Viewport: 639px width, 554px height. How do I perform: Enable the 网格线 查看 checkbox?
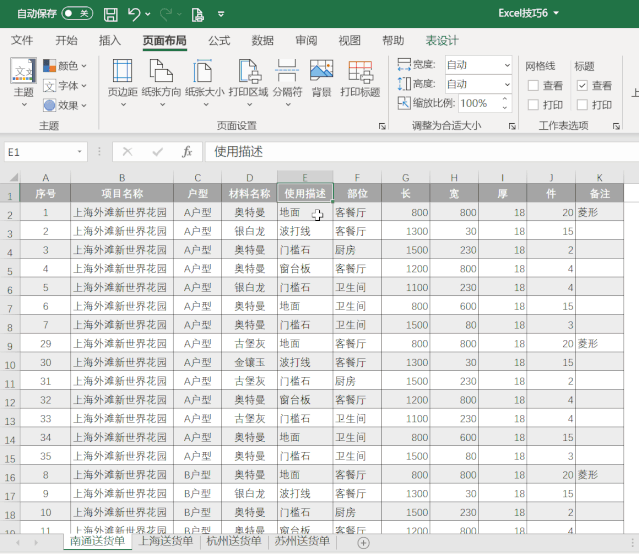click(x=533, y=86)
